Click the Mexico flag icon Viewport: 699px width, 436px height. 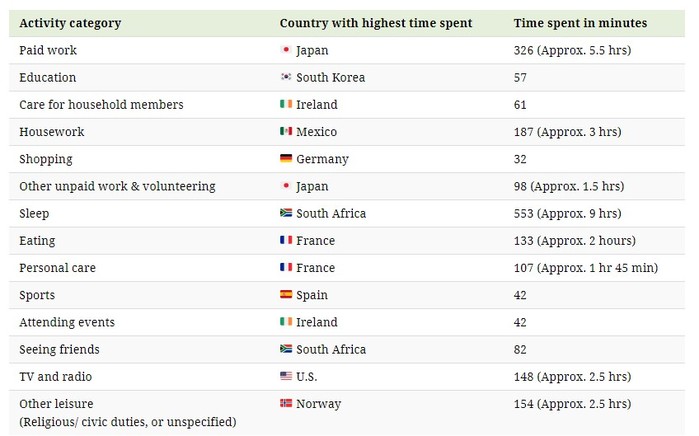(286, 131)
